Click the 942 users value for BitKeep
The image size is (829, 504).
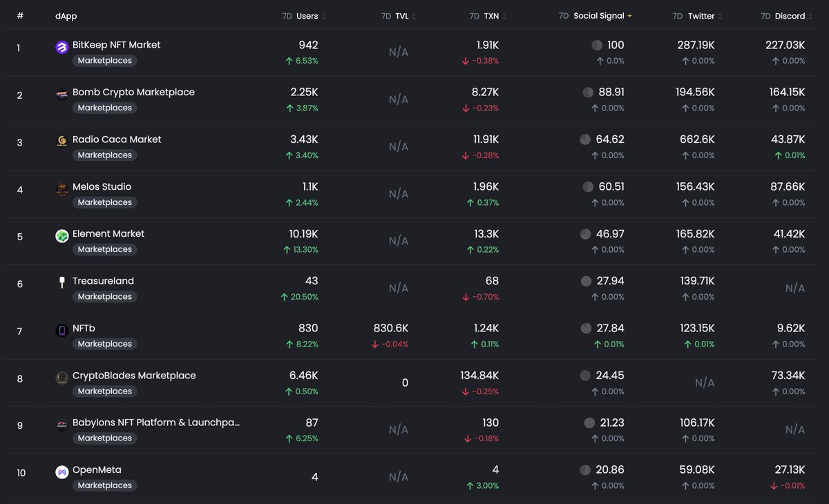(x=308, y=45)
